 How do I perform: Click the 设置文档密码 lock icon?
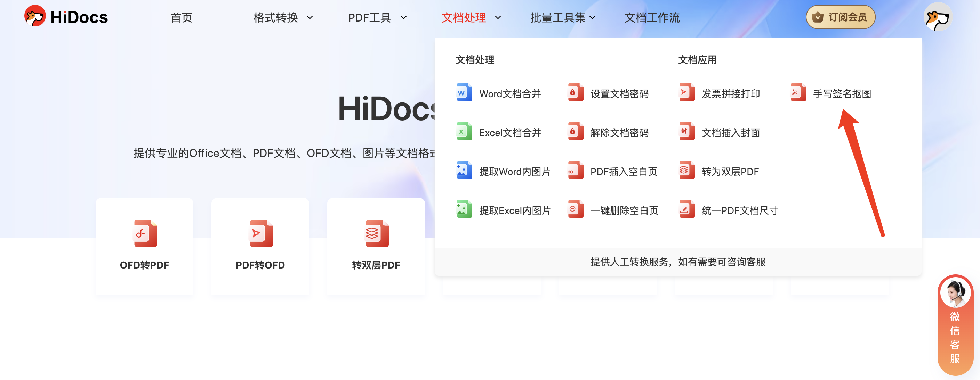575,92
